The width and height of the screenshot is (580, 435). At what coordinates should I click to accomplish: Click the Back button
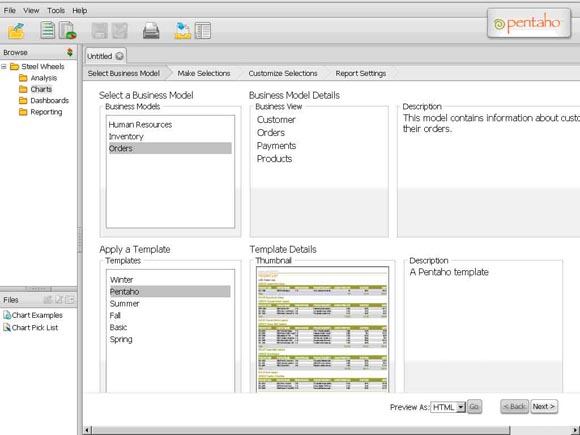click(515, 407)
